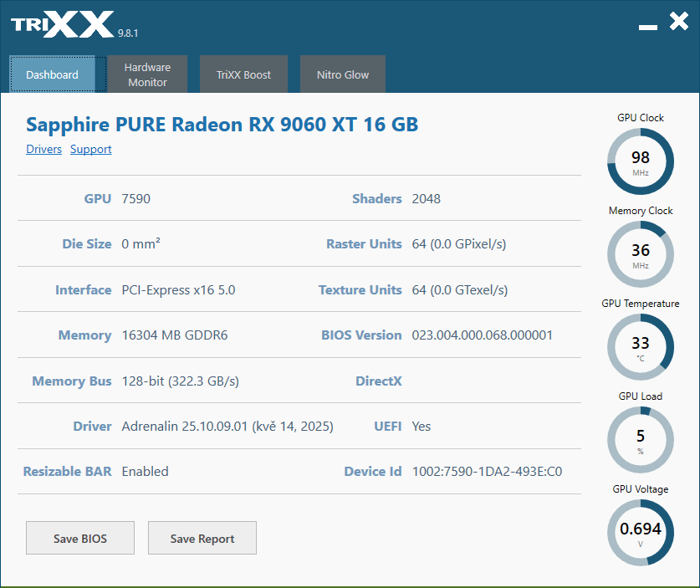Open the Drivers link
700x588 pixels.
(x=43, y=149)
